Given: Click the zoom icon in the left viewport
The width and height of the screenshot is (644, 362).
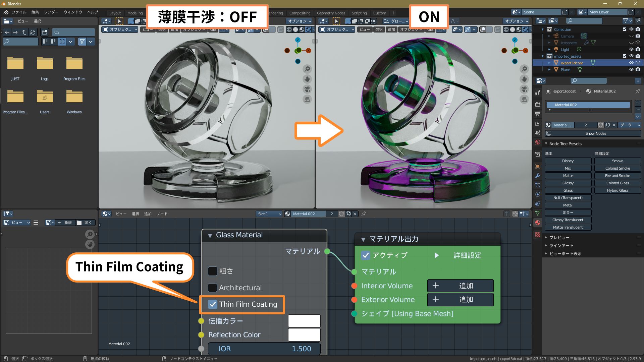Looking at the screenshot, I should (307, 69).
